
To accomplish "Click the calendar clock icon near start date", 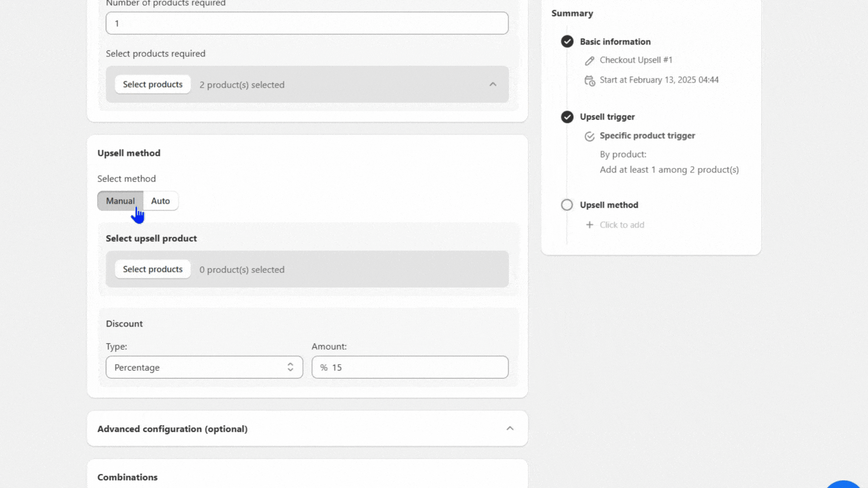I will tap(590, 80).
